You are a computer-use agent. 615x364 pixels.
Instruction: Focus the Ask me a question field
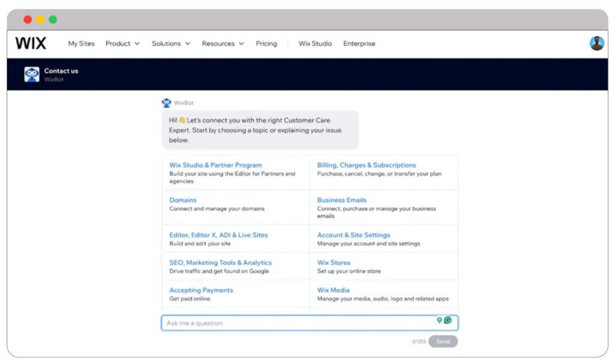297,323
